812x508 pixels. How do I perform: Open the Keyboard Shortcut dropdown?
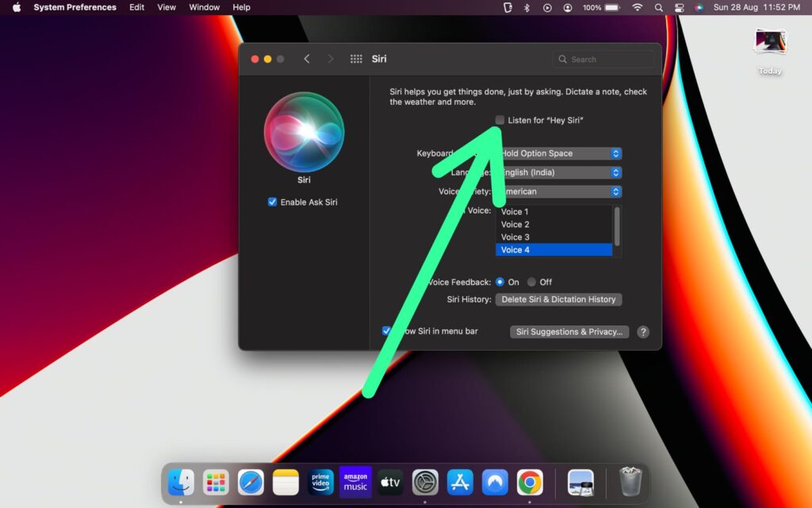(x=559, y=153)
